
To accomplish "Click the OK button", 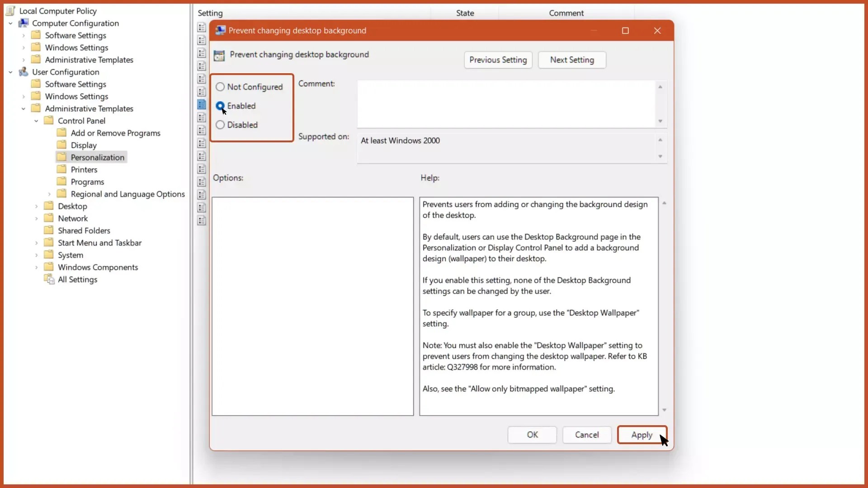I will coord(532,435).
